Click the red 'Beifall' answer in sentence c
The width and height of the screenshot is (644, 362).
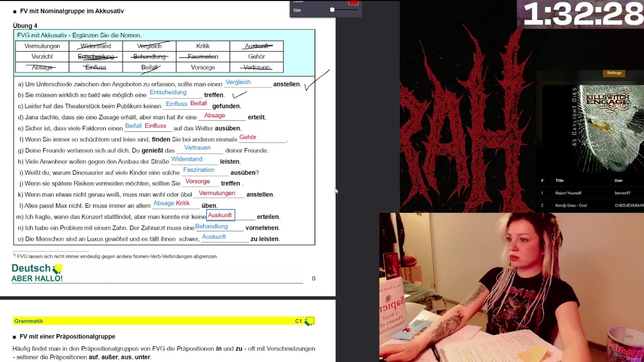[x=198, y=104]
